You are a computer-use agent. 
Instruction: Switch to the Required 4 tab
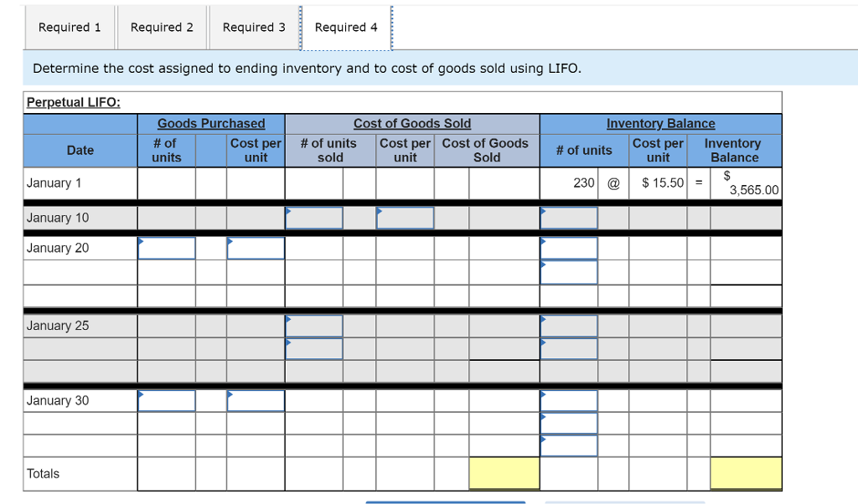point(346,27)
